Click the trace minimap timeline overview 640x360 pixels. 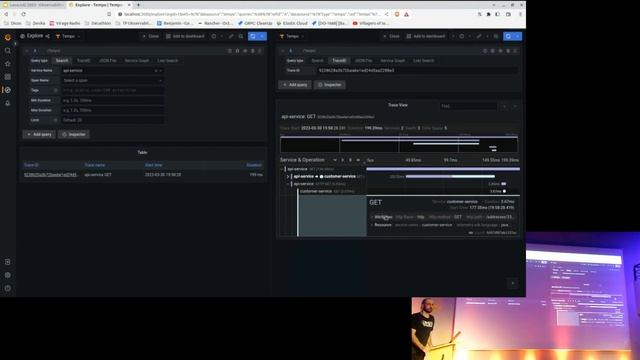(399, 144)
